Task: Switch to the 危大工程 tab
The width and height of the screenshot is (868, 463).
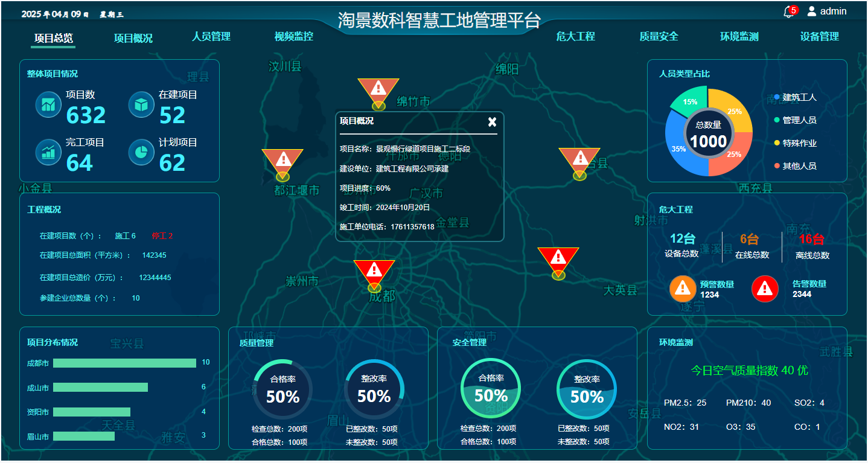Action: (576, 36)
